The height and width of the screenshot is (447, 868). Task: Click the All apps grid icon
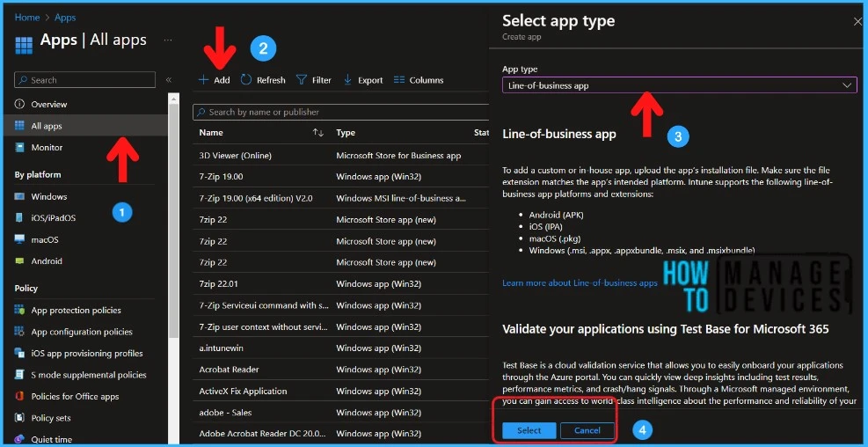pos(19,126)
